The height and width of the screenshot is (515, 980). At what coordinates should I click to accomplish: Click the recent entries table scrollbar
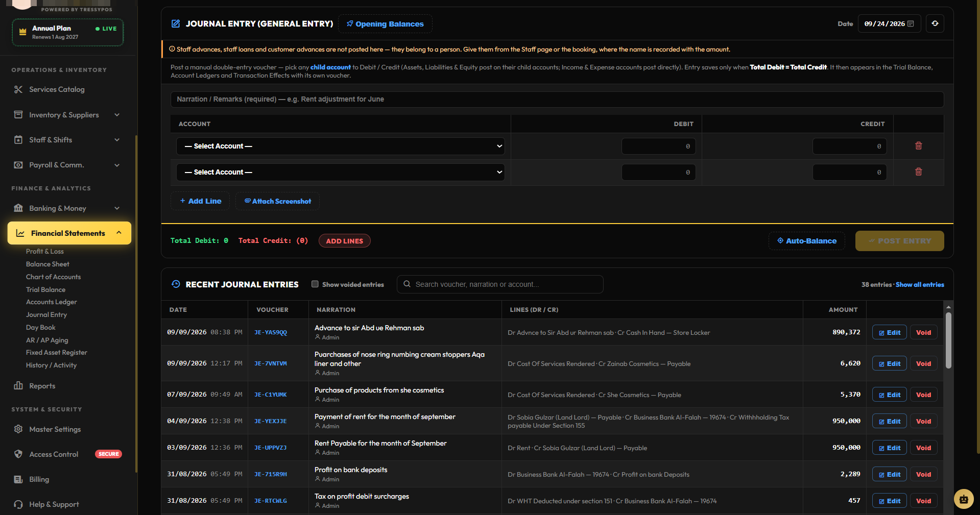948,340
